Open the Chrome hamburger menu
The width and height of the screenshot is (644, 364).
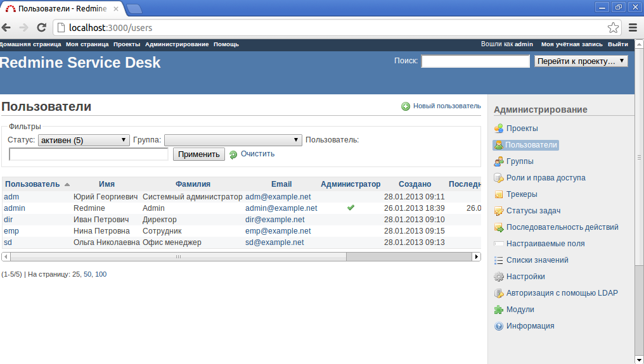633,27
